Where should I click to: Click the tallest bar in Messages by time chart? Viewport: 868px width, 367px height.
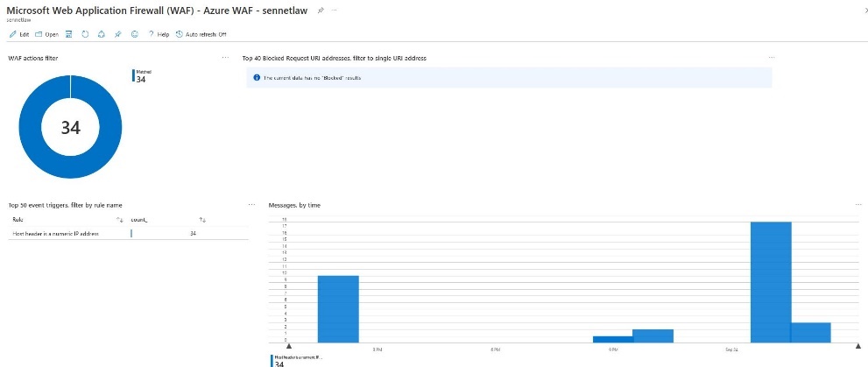(x=770, y=280)
